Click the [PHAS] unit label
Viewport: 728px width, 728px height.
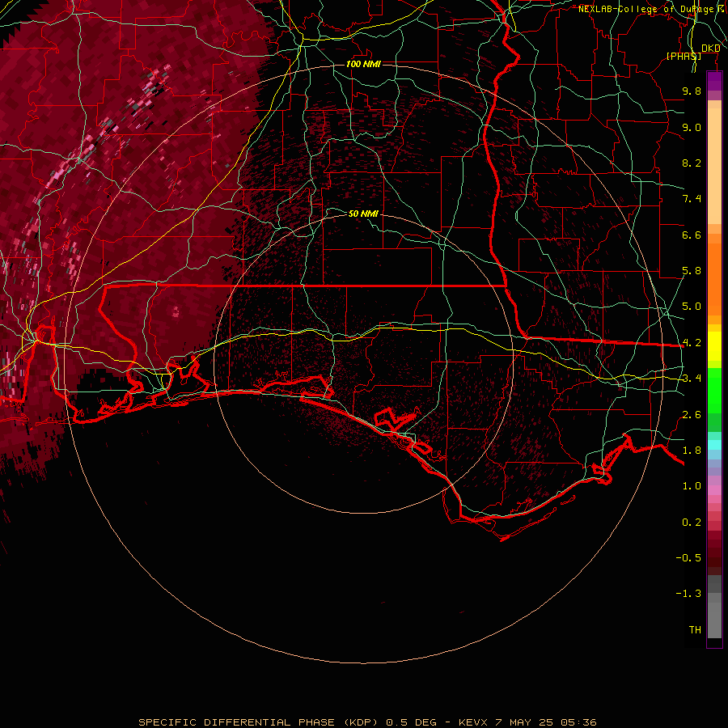684,56
